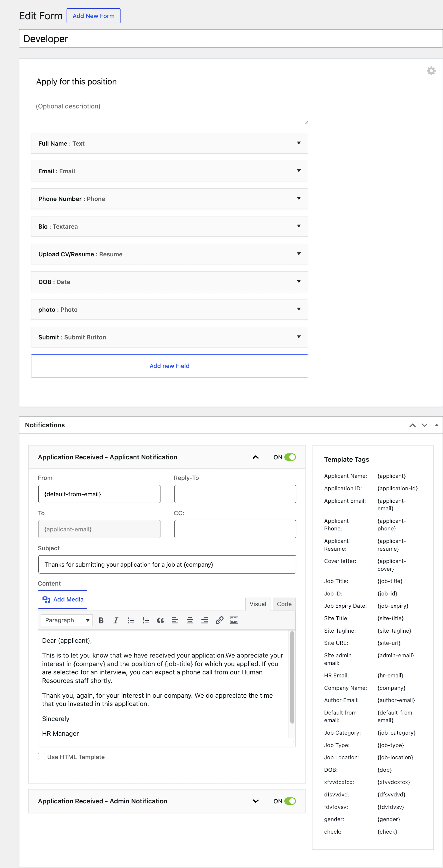Expand DOB date field row

[169, 282]
